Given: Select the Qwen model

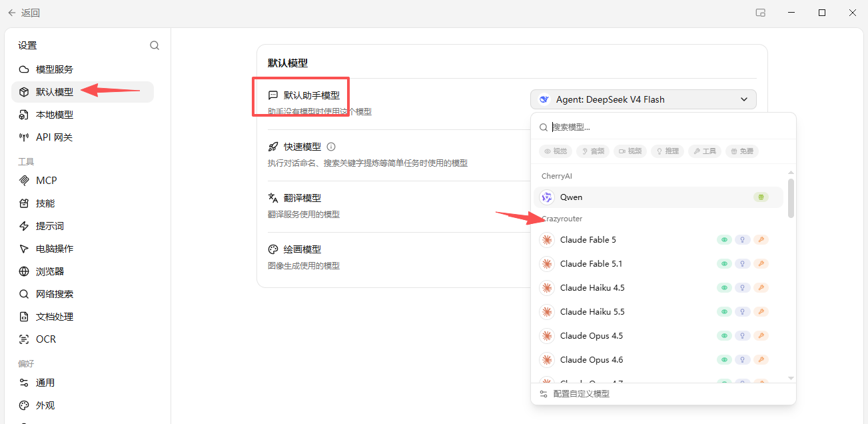Looking at the screenshot, I should [658, 197].
